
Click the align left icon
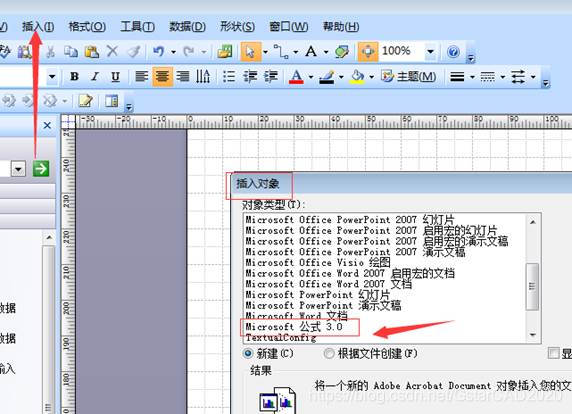point(142,77)
